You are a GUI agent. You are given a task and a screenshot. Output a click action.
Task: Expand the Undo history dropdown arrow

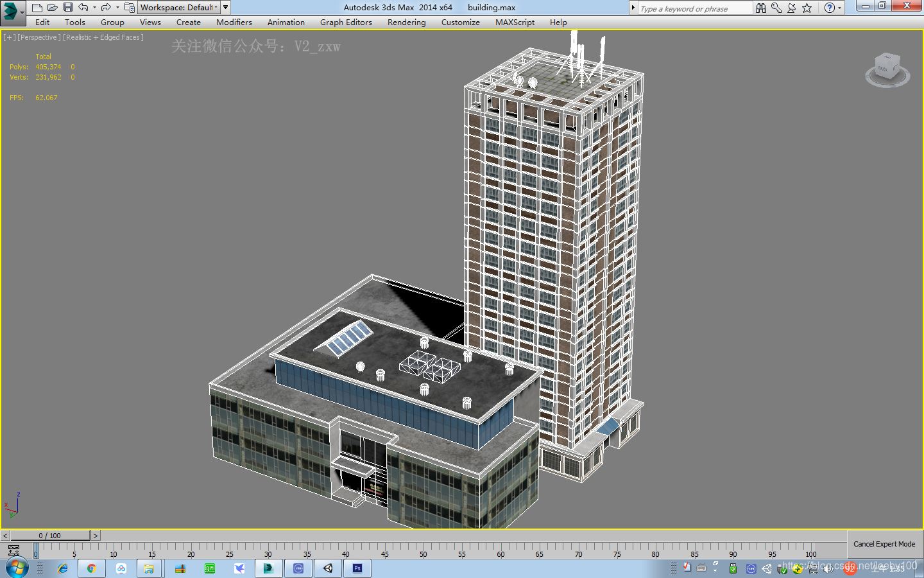(x=94, y=8)
